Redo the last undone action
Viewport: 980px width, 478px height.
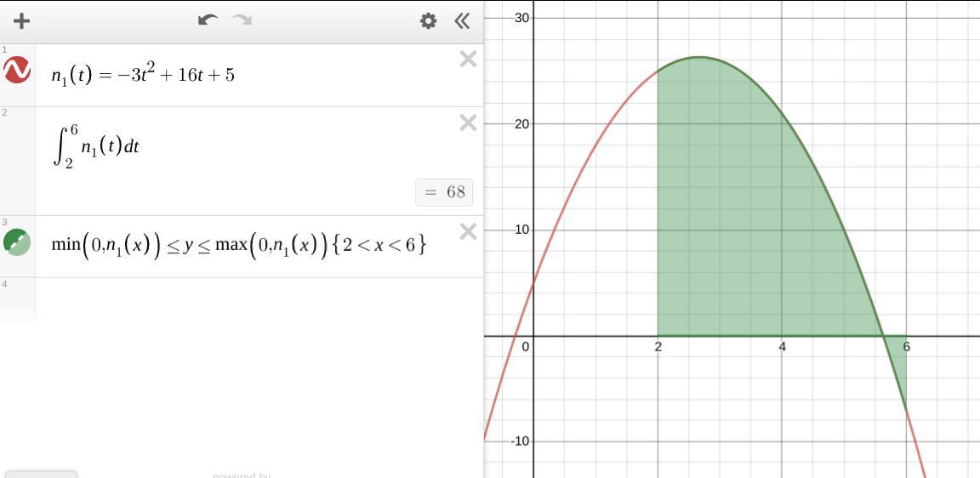242,20
